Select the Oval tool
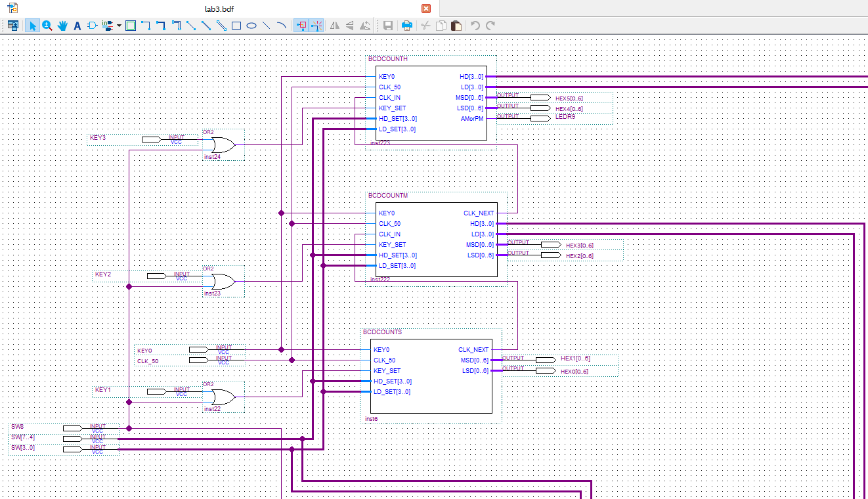 pos(251,26)
